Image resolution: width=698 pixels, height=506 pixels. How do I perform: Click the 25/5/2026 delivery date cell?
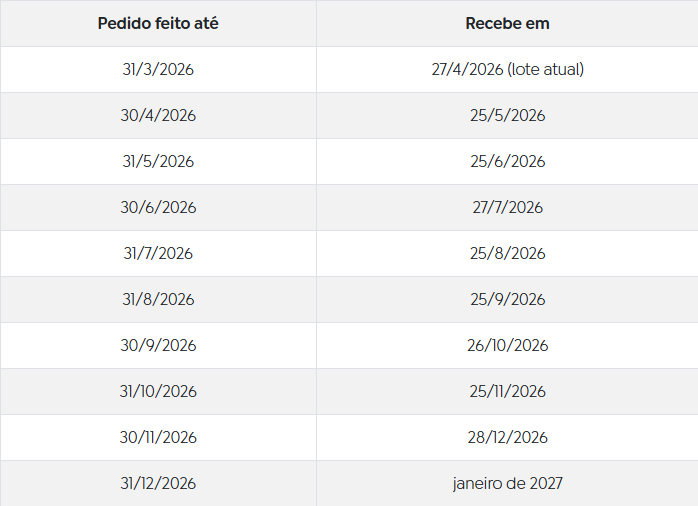[507, 115]
